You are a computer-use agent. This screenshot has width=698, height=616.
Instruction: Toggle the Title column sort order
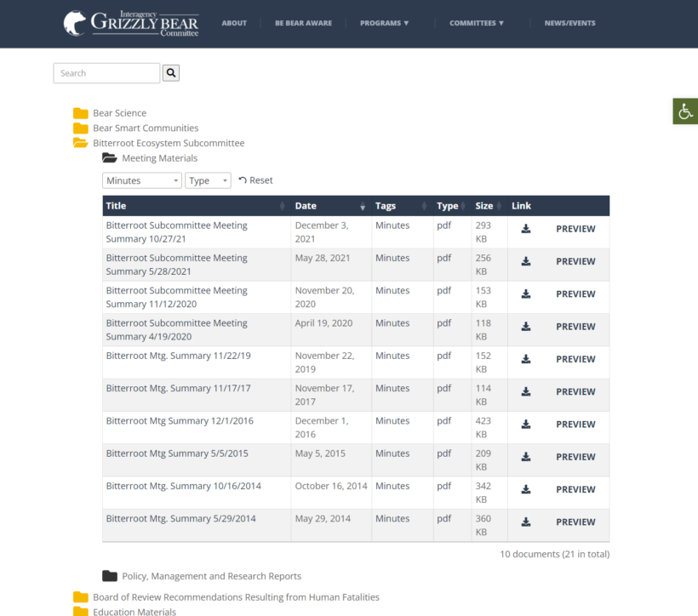282,206
